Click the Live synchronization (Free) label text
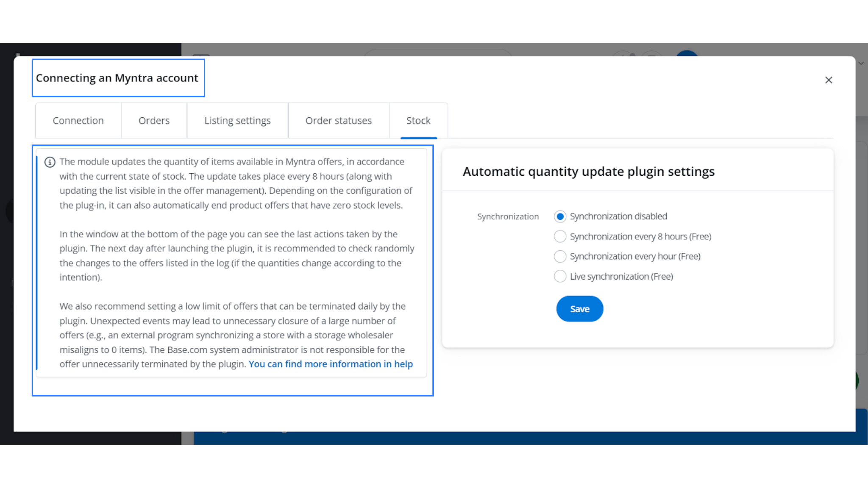Viewport: 868px width, 488px height. tap(621, 277)
